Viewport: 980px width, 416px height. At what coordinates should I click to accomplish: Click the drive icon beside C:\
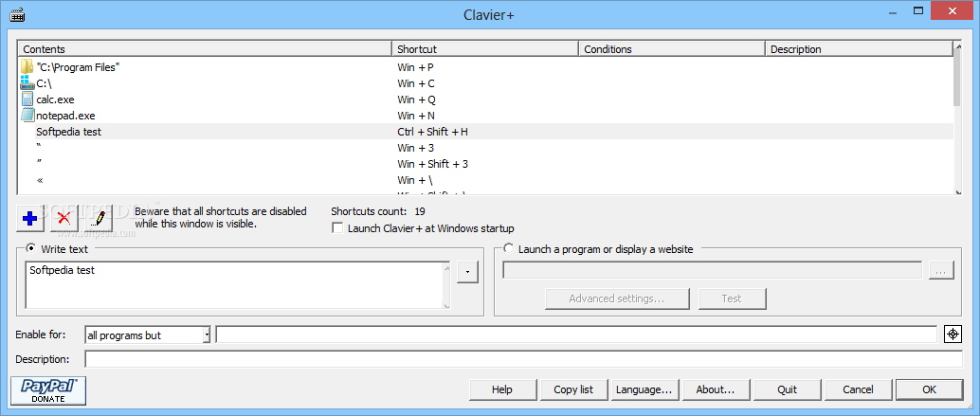pos(27,83)
